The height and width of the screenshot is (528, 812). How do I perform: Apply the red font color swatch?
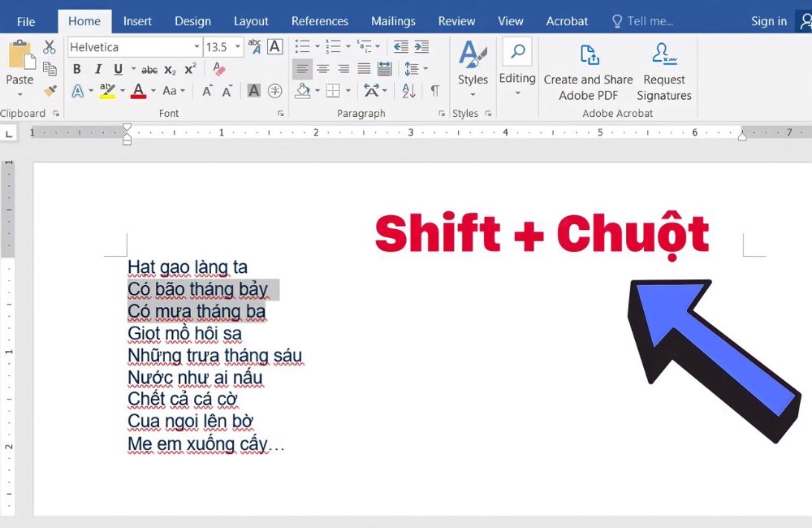[x=138, y=91]
